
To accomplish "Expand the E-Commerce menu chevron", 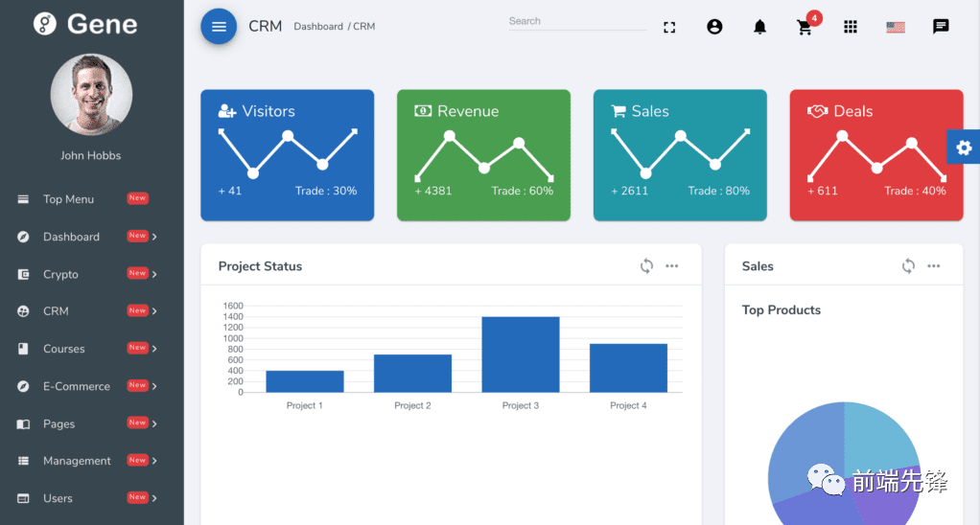I will click(x=154, y=386).
